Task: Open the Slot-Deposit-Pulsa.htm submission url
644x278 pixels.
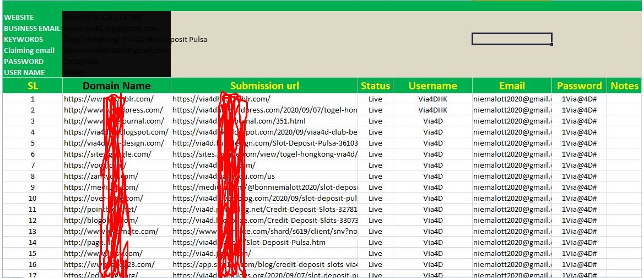Action: pyautogui.click(x=264, y=243)
